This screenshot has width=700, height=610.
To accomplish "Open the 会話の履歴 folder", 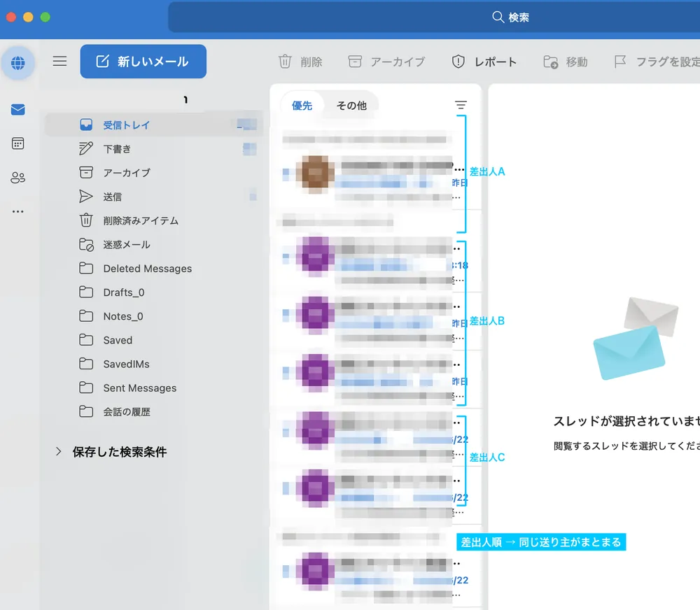I will [154, 412].
